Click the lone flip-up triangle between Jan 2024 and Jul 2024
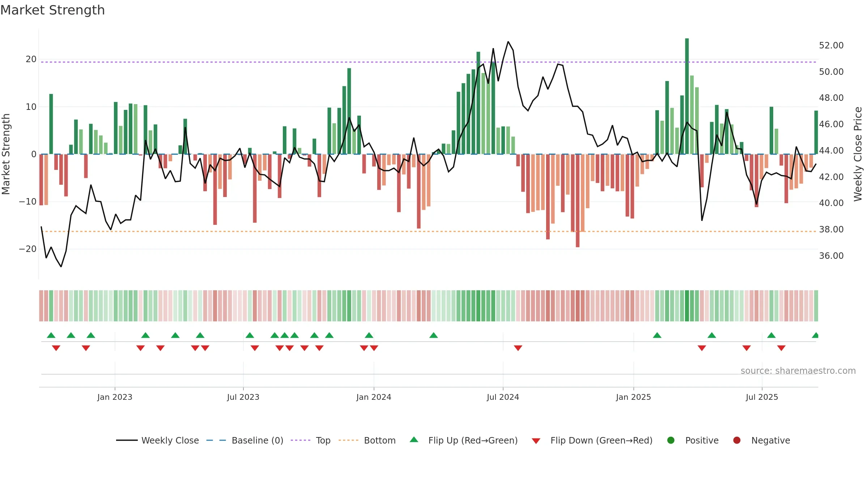Screen dimensions: 868x488 click(434, 335)
